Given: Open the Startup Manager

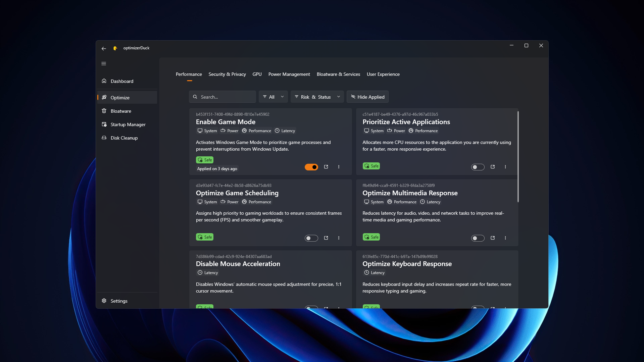Looking at the screenshot, I should (128, 124).
